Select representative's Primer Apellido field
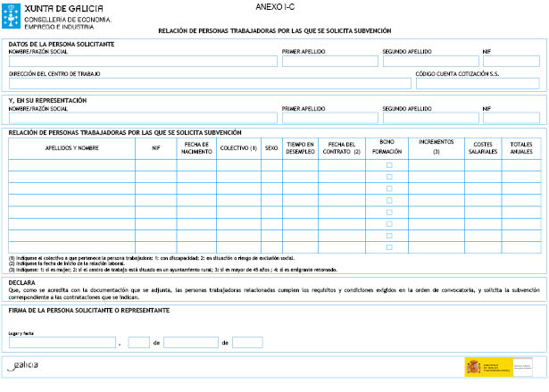Screen dimensions: 549x392 tap(329, 117)
